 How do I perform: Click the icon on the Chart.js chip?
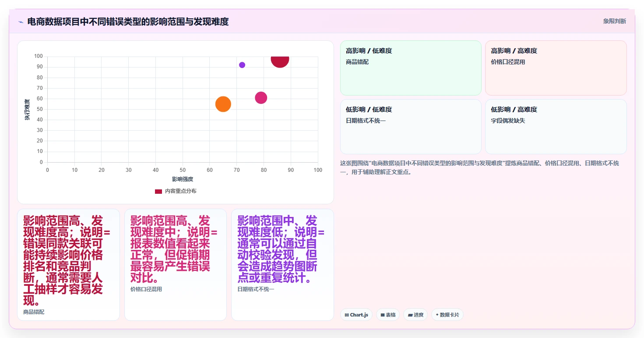[x=347, y=315]
